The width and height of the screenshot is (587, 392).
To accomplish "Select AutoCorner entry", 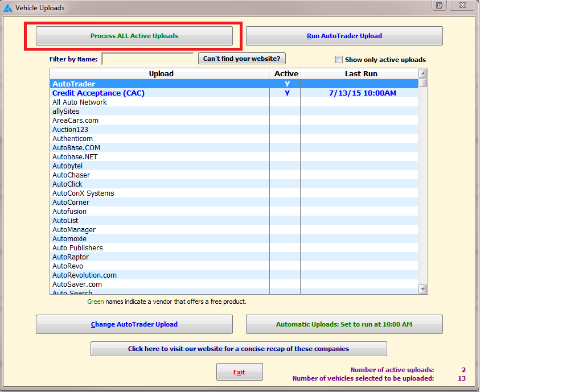I will tap(234, 203).
